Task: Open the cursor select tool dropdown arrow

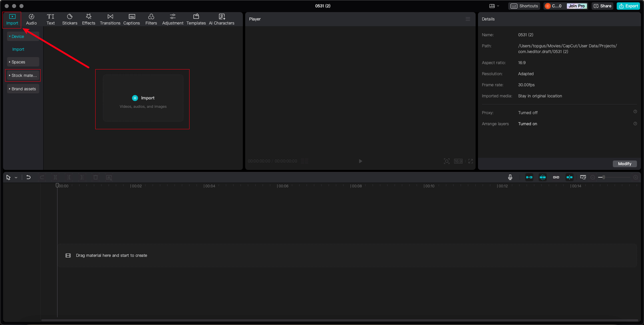Action: point(16,177)
